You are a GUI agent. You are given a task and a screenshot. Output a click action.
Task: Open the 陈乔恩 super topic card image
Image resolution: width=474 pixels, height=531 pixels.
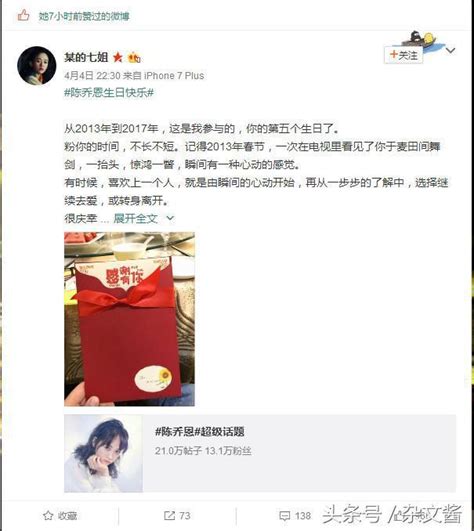click(103, 453)
